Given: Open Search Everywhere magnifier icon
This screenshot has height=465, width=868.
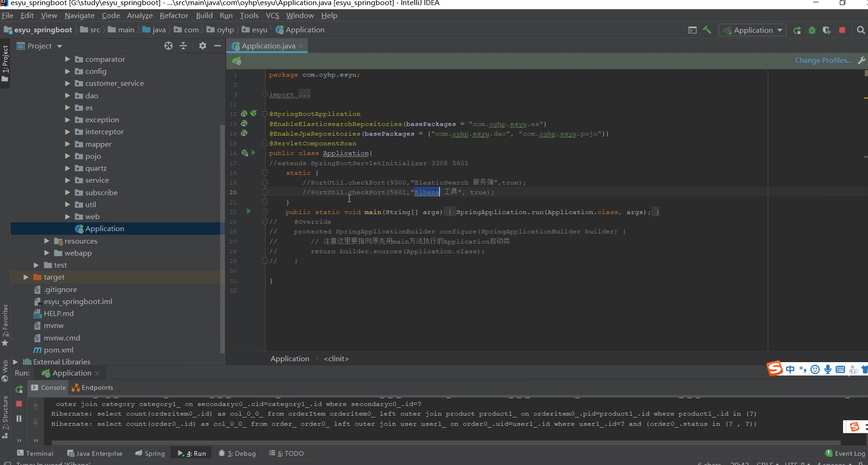Looking at the screenshot, I should coord(861,30).
